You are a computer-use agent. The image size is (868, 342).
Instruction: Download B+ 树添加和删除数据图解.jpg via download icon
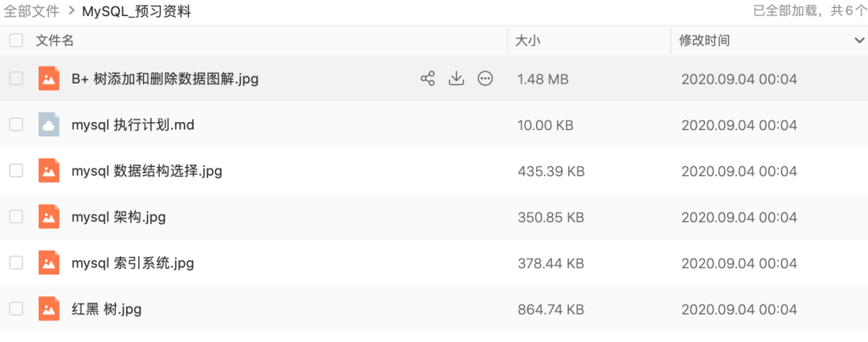[457, 79]
